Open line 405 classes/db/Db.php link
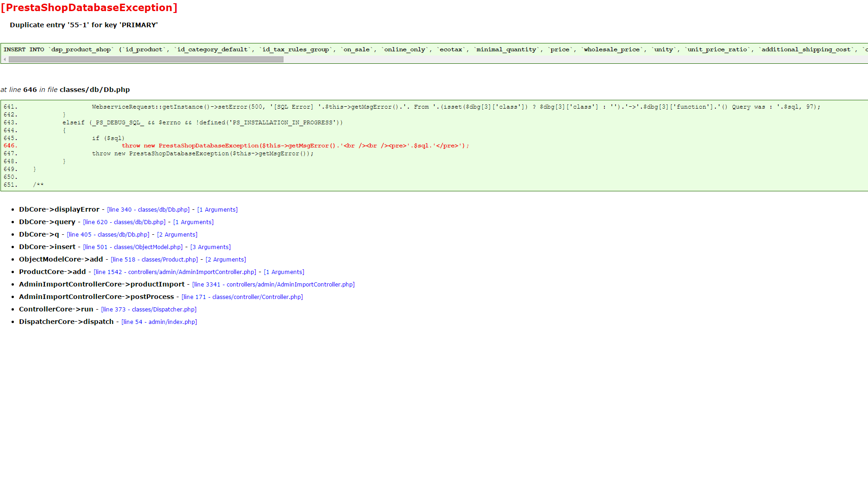Viewport: 868px width, 488px height. (x=108, y=235)
